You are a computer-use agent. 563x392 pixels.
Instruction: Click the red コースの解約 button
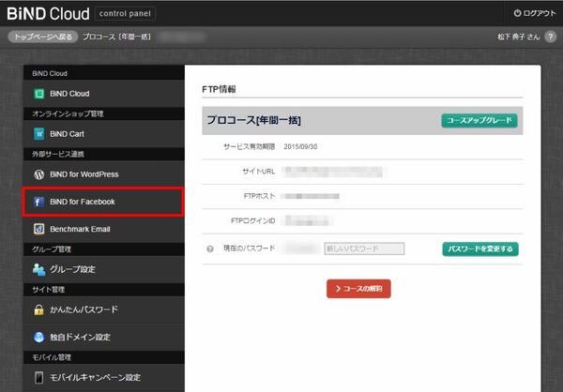click(358, 289)
